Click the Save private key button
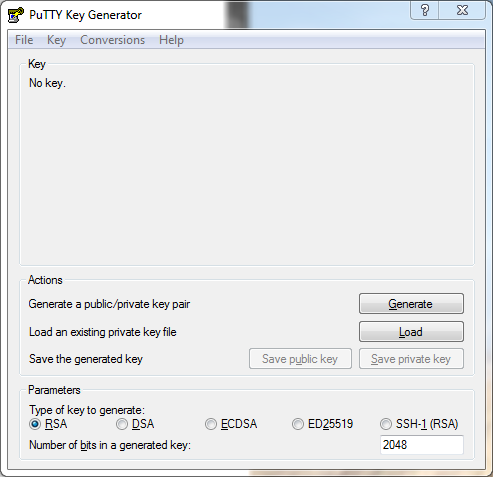 click(411, 359)
